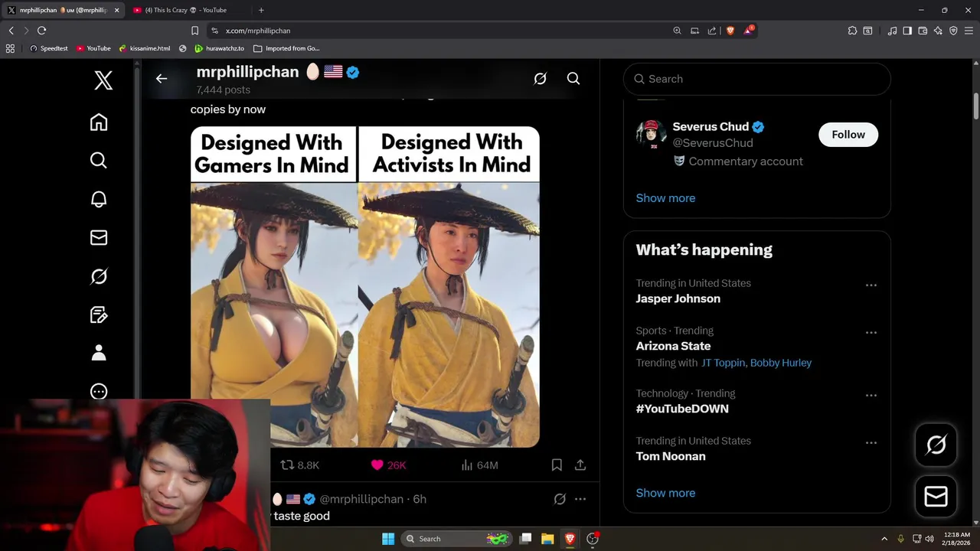Image resolution: width=980 pixels, height=551 pixels.
Task: Open Speedtest bookmark
Action: (x=48, y=48)
